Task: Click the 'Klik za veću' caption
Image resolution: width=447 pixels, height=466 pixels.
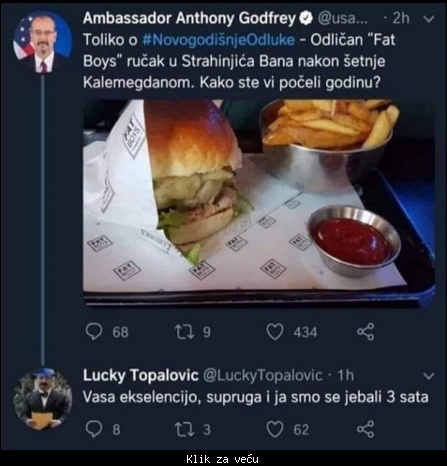Action: pyautogui.click(x=222, y=459)
